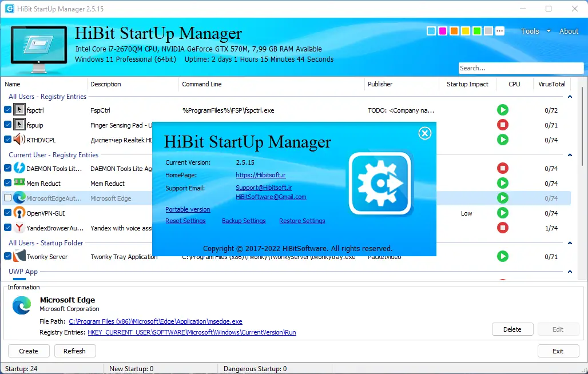This screenshot has height=374, width=588.
Task: Enable the MicrosoftEdgeAutoLaunch entry checkbox
Action: [x=7, y=197]
